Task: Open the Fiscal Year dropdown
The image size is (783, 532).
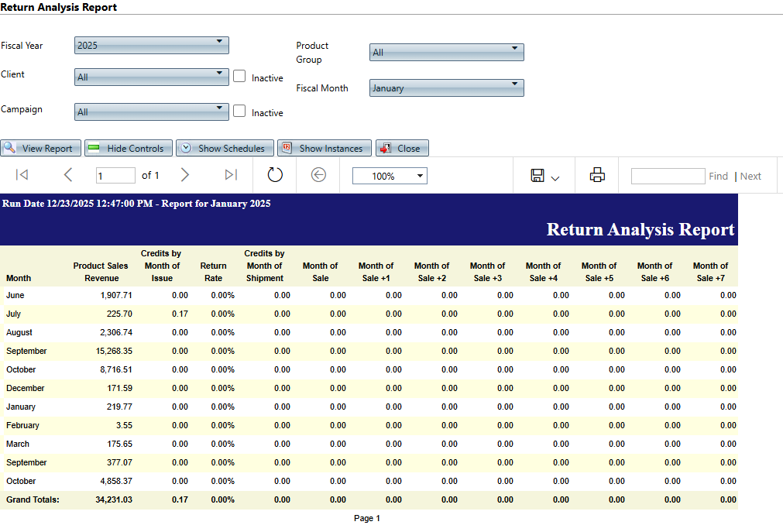Action: pos(152,45)
